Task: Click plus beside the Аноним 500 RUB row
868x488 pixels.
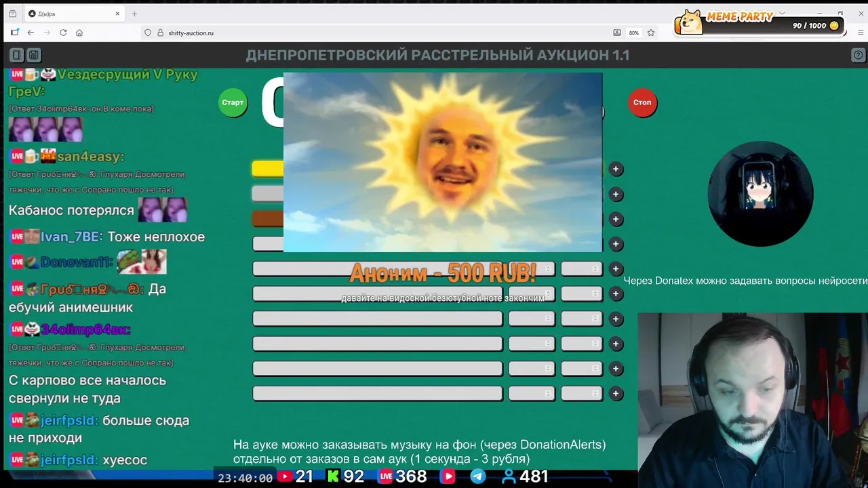Action: click(616, 269)
